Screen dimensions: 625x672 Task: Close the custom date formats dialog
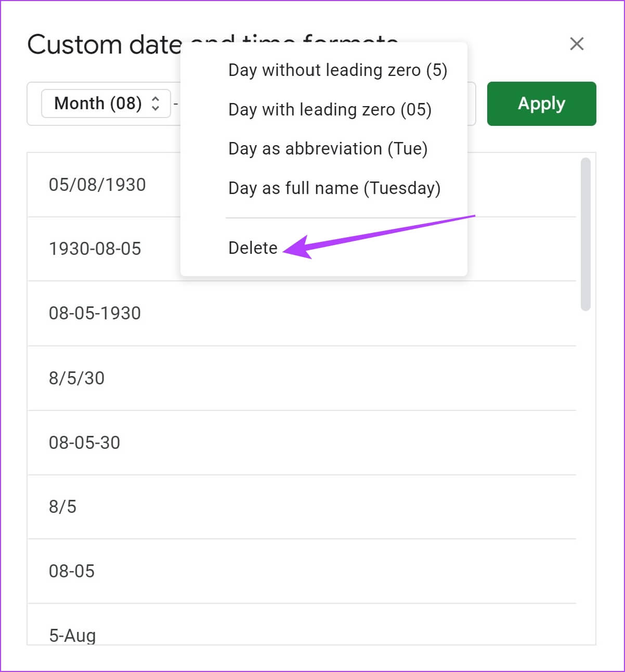[577, 44]
